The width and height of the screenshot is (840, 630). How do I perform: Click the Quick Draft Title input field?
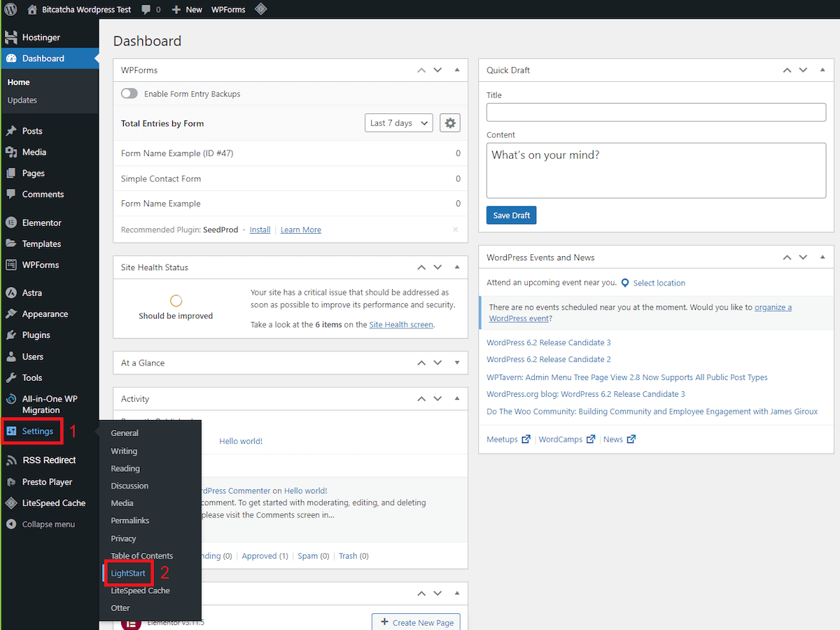pyautogui.click(x=656, y=112)
